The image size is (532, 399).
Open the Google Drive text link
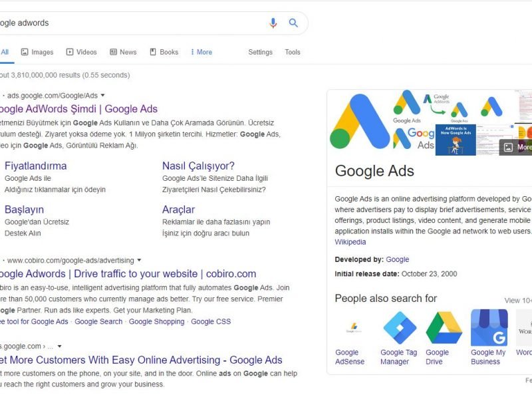point(438,357)
